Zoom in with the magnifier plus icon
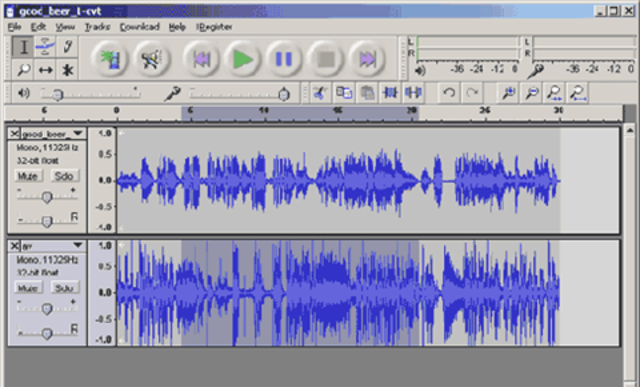 pyautogui.click(x=509, y=93)
